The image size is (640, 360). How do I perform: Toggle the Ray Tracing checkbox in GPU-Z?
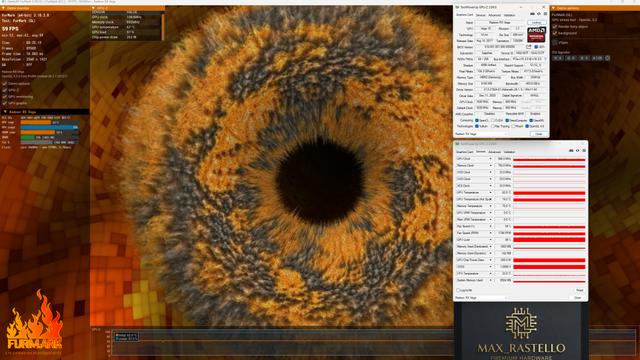[x=493, y=127]
